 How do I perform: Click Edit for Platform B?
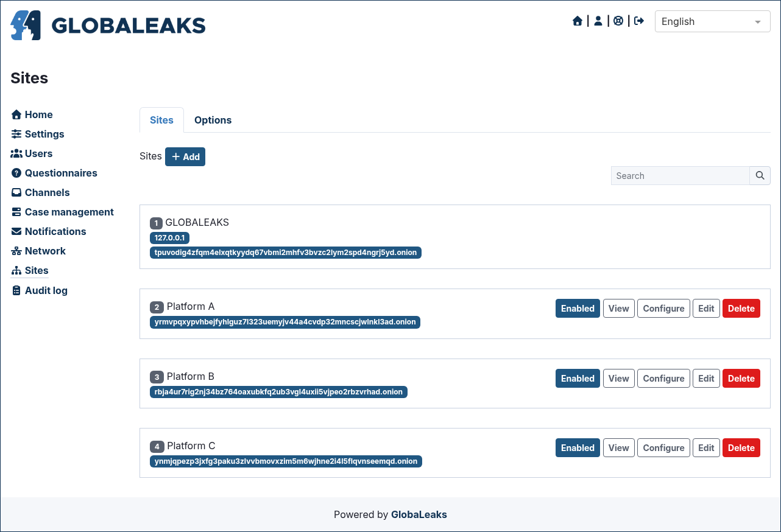tap(706, 378)
